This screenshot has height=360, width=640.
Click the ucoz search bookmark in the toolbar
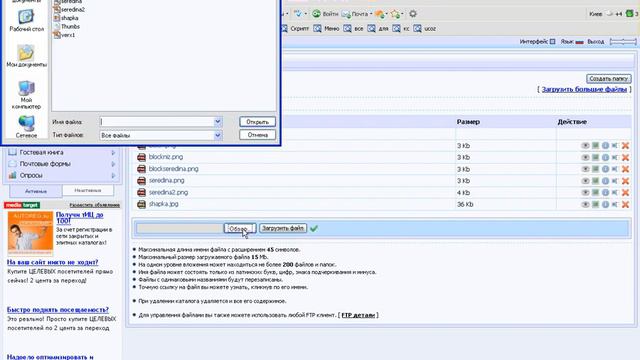425,29
